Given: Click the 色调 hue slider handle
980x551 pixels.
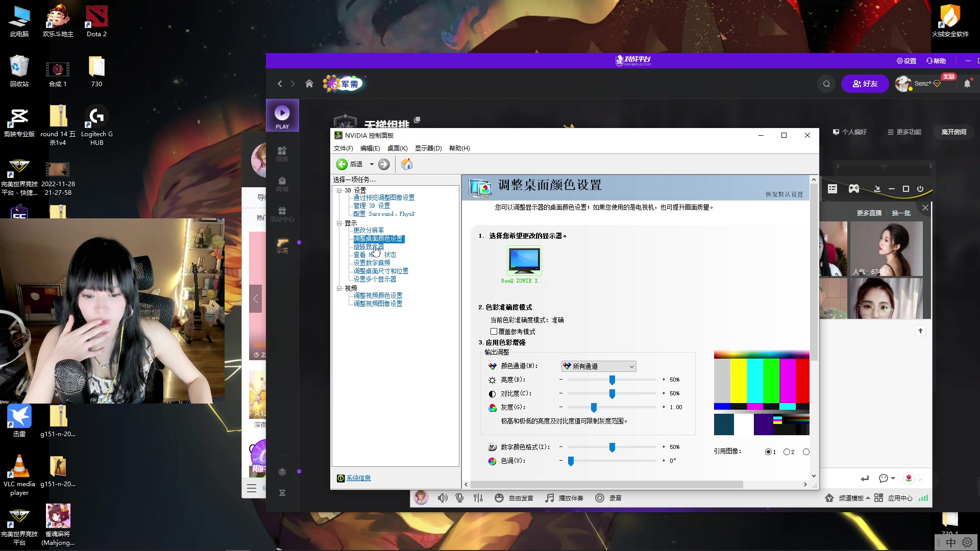Looking at the screenshot, I should 571,461.
